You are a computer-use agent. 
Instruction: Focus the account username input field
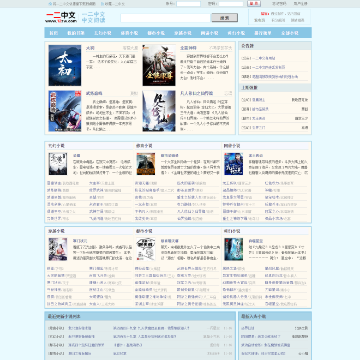click(188, 4)
